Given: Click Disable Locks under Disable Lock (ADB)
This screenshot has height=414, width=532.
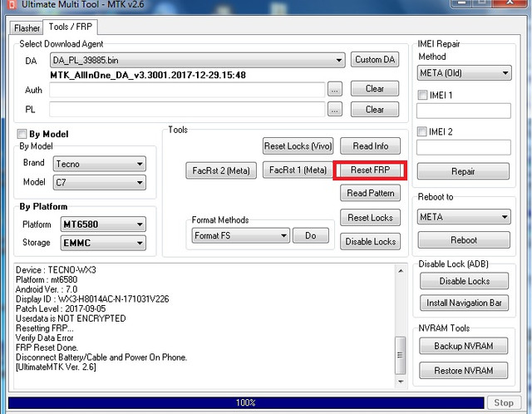Looking at the screenshot, I should [464, 281].
